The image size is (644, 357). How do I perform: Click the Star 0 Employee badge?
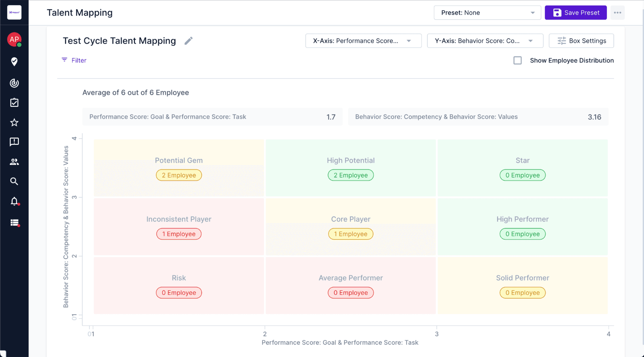pos(523,175)
